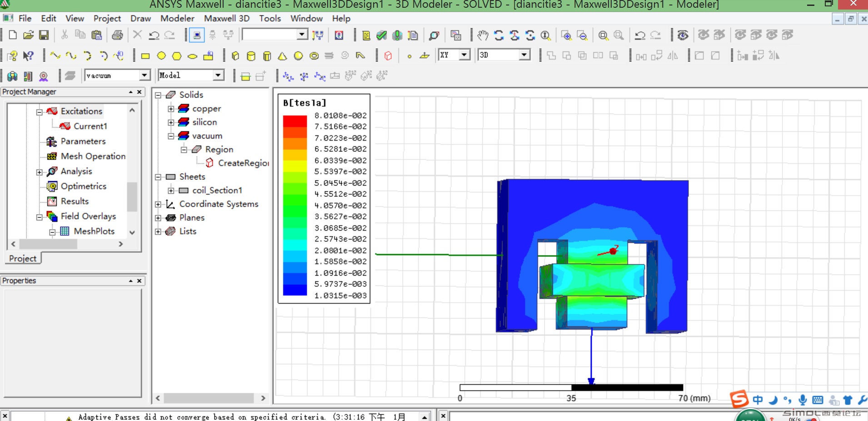Open the Model selection mode dropdown

(219, 75)
